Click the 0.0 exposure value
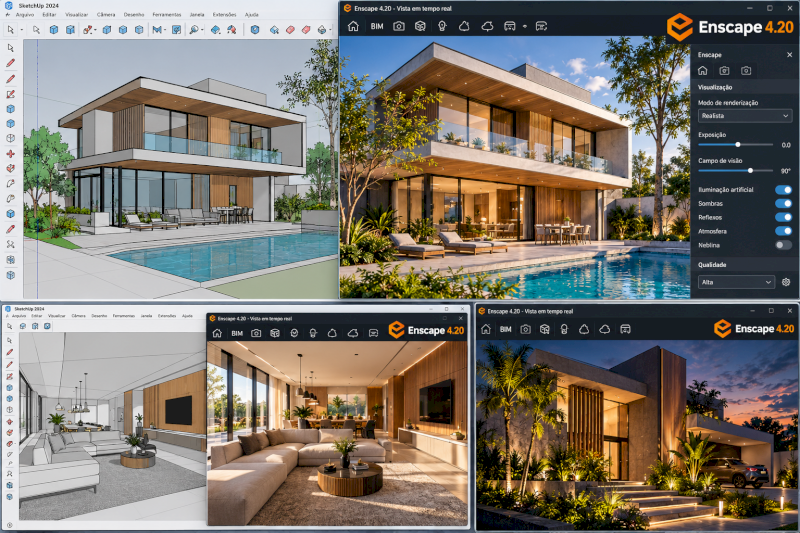The width and height of the screenshot is (800, 533). (x=786, y=145)
